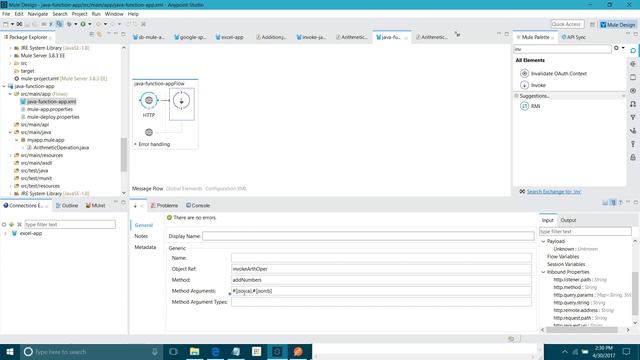Image resolution: width=640 pixels, height=360 pixels.
Task: Expand excel-app in Connections Explorer
Action: (6, 233)
